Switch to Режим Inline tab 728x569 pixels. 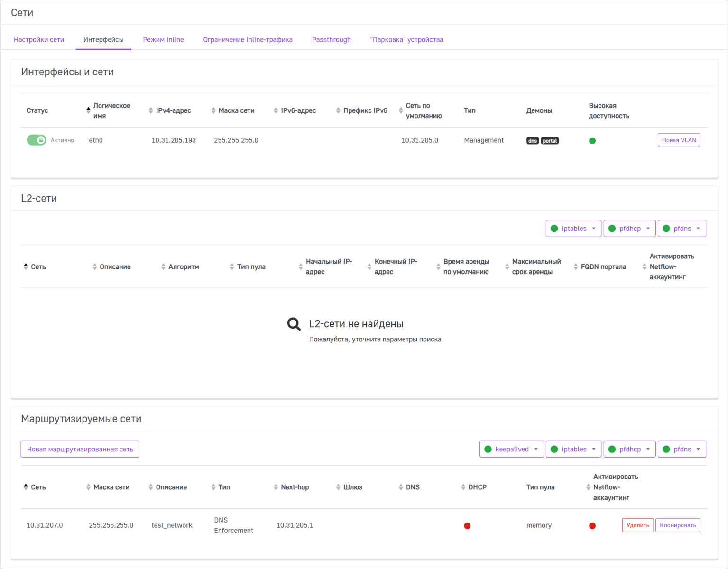point(163,40)
